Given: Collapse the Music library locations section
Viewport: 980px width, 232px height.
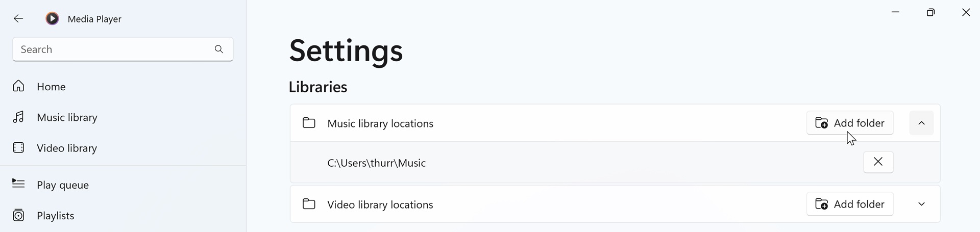Looking at the screenshot, I should click(921, 123).
